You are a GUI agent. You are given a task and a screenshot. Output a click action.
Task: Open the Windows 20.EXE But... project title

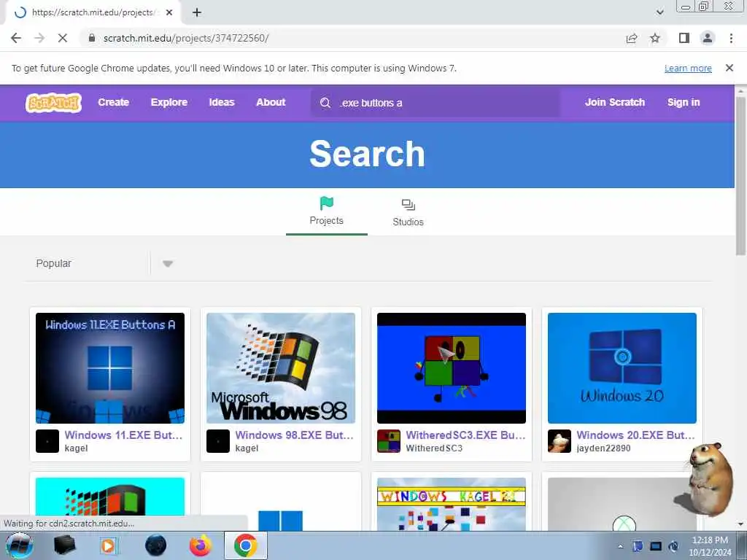pyautogui.click(x=636, y=435)
